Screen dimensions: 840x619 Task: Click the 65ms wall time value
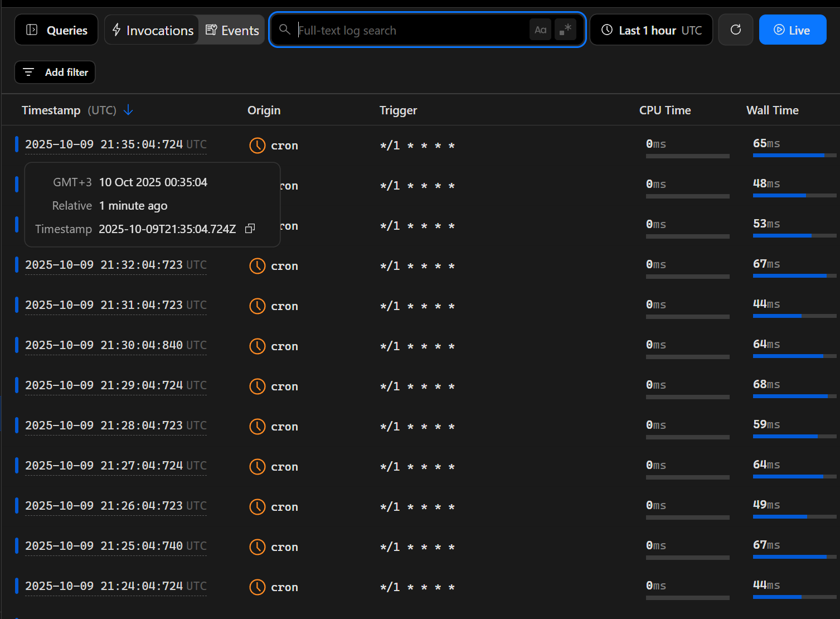(766, 143)
